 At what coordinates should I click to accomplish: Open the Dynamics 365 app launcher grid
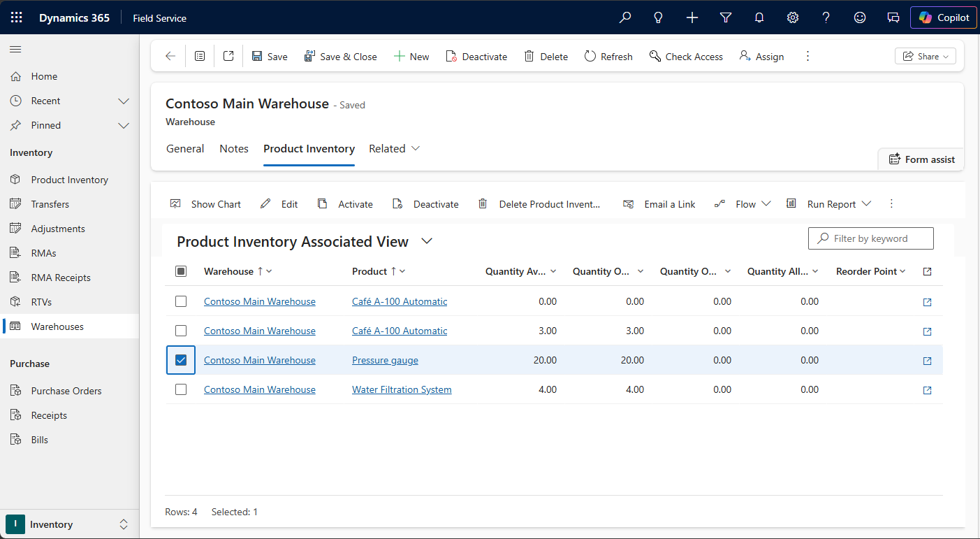click(x=16, y=17)
